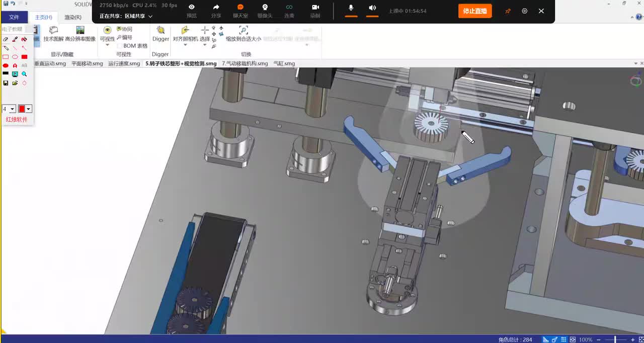Click the status bar zoom slider handle
Image resolution: width=644 pixels, height=343 pixels.
coord(615,339)
